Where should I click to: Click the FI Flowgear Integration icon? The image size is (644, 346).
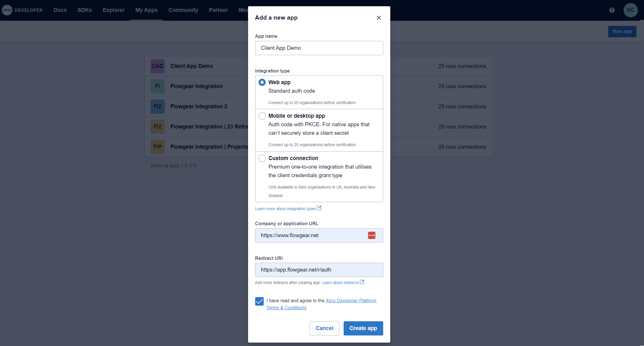point(158,86)
